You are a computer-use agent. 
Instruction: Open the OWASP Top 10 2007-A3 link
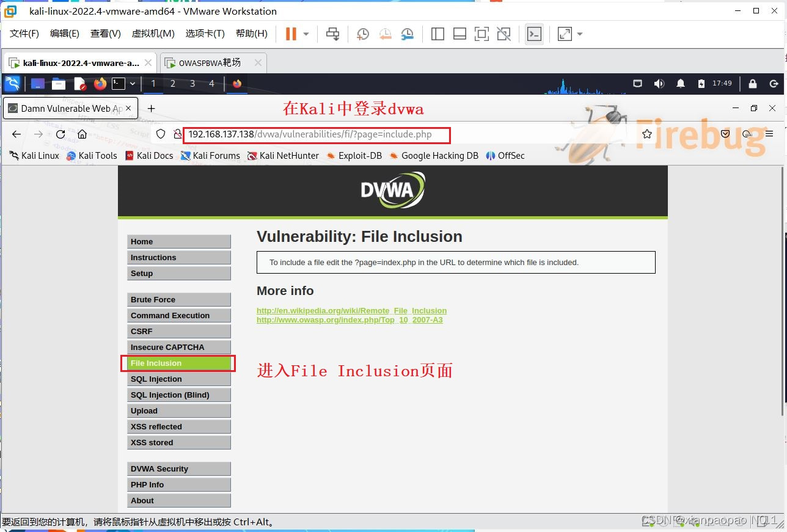(350, 320)
